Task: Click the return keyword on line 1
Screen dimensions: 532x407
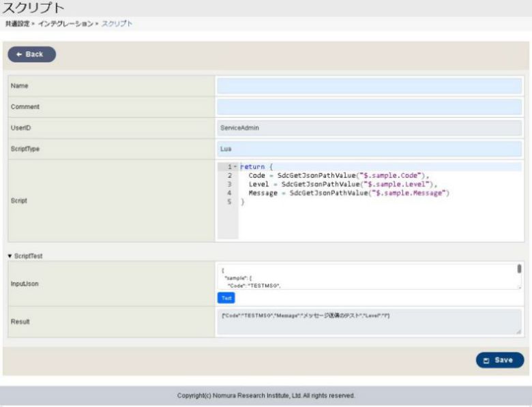Action: coord(252,166)
